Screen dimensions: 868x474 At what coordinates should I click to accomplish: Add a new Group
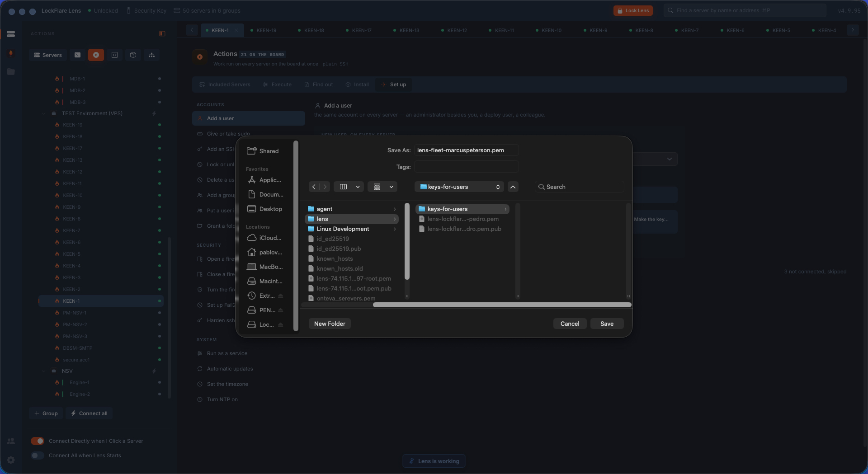coord(46,414)
